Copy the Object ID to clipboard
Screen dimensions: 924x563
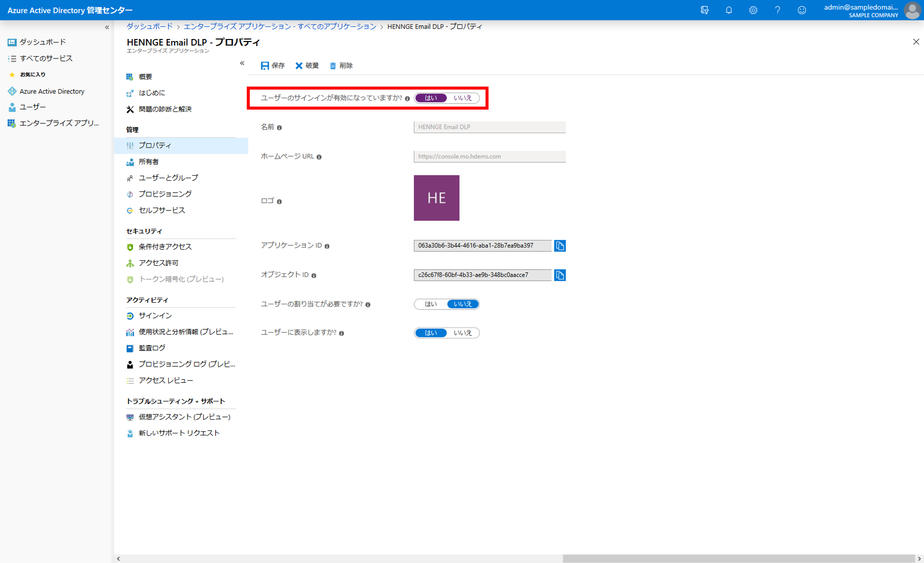coord(560,275)
